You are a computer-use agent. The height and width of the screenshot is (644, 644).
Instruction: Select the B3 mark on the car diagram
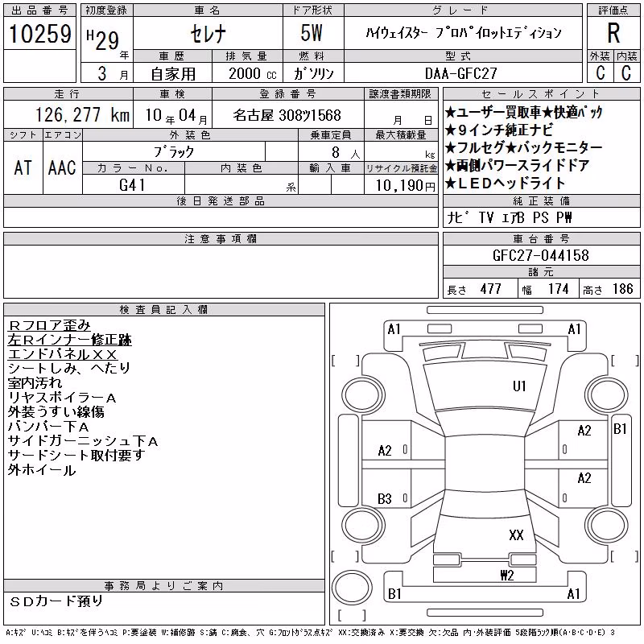click(385, 499)
